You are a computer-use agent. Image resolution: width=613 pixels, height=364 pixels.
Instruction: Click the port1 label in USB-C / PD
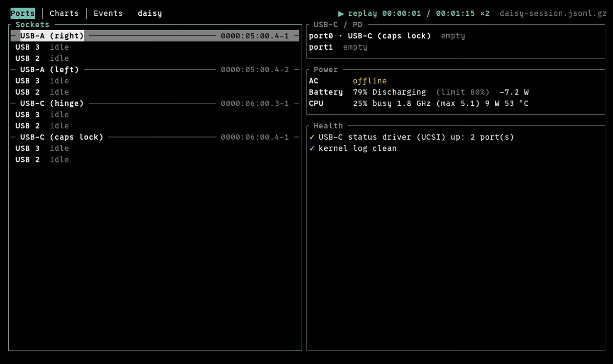click(x=321, y=47)
